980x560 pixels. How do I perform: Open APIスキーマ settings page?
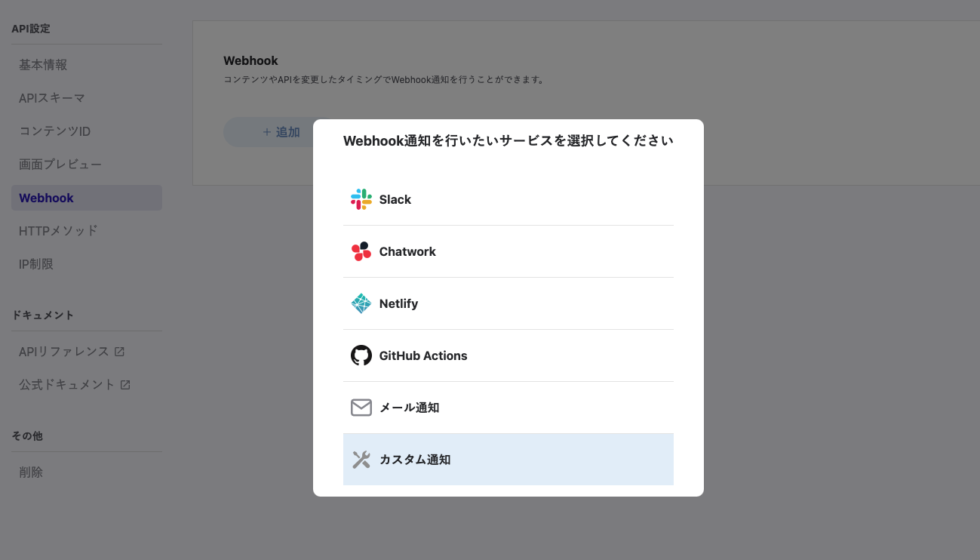pyautogui.click(x=87, y=98)
